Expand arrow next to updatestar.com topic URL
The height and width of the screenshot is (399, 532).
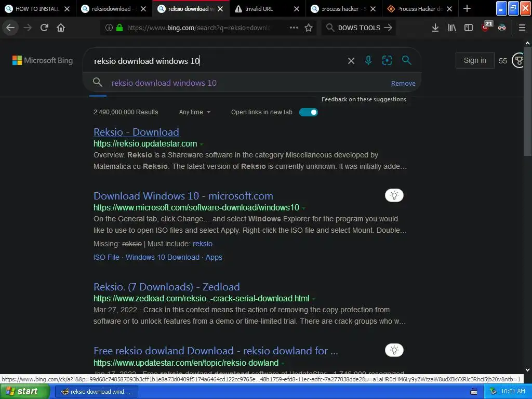point(283,363)
